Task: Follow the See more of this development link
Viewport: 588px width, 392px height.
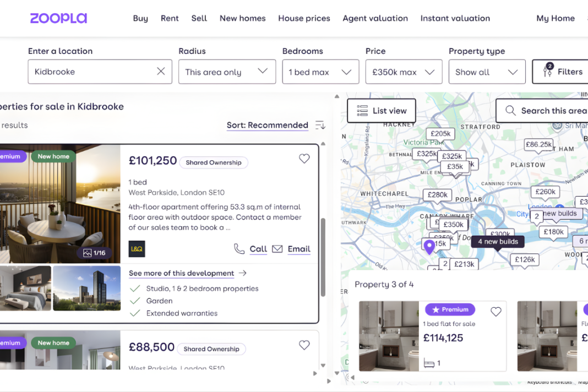Action: (182, 273)
